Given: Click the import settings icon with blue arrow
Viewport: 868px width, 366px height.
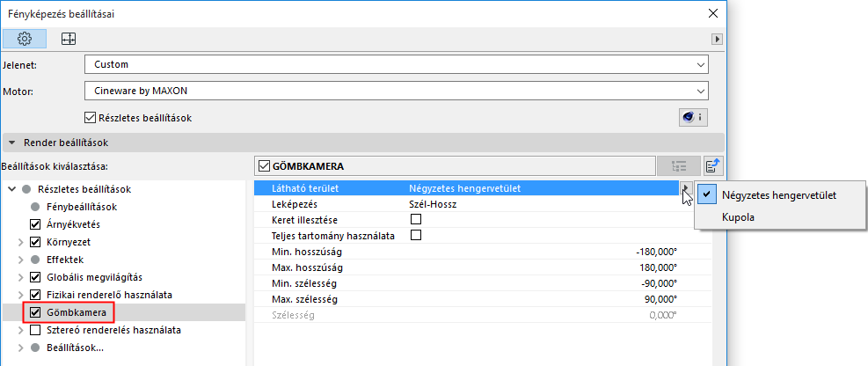Looking at the screenshot, I should click(712, 165).
